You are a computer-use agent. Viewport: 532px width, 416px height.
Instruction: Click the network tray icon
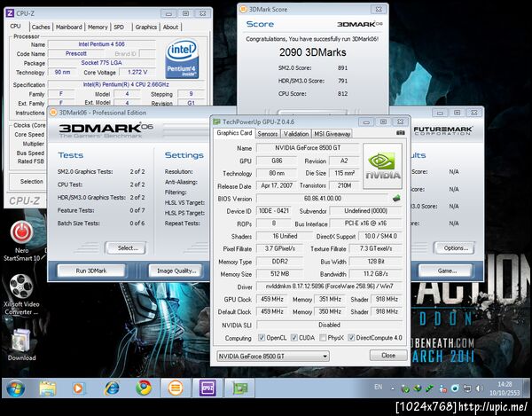[467, 389]
